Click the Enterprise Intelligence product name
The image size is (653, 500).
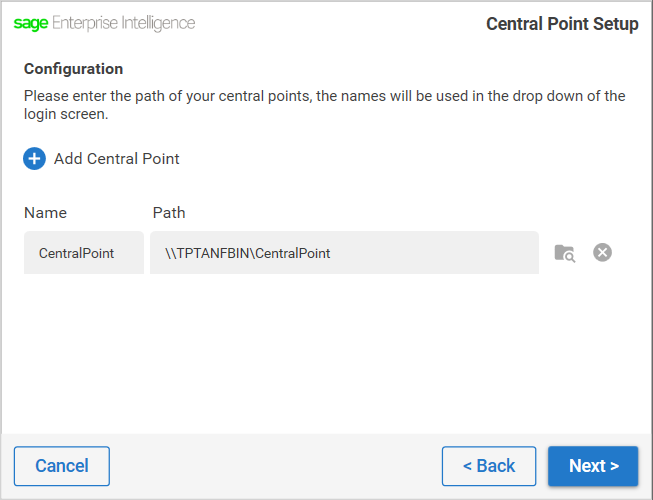(124, 23)
